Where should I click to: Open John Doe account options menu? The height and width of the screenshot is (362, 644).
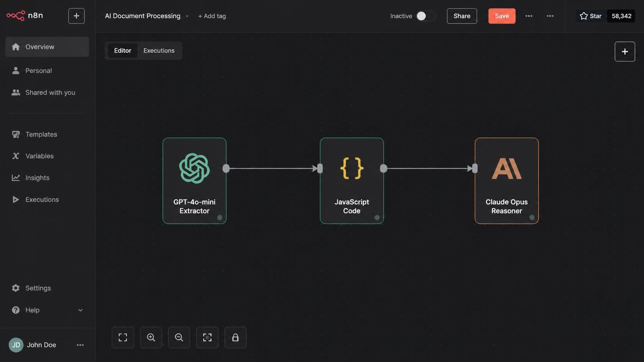click(80, 345)
